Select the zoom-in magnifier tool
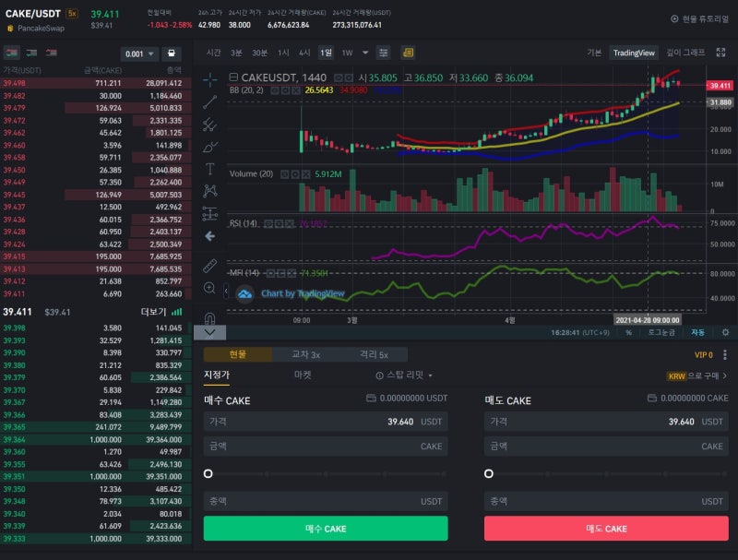Image resolution: width=738 pixels, height=560 pixels. [x=210, y=288]
